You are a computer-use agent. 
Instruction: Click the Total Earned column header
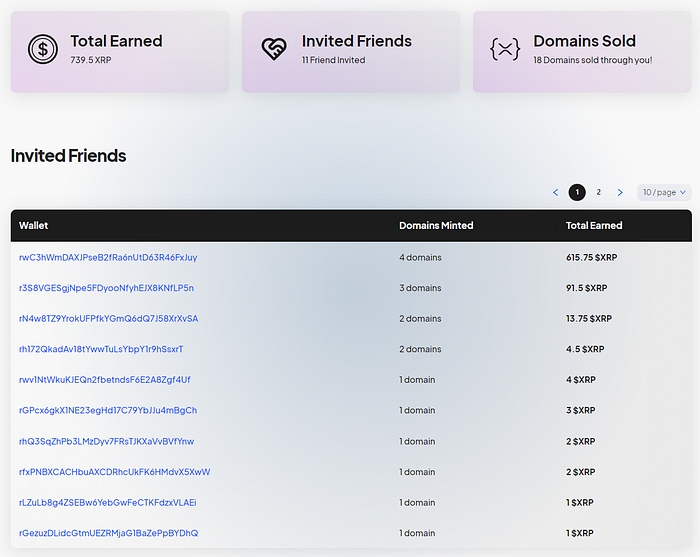tap(594, 226)
